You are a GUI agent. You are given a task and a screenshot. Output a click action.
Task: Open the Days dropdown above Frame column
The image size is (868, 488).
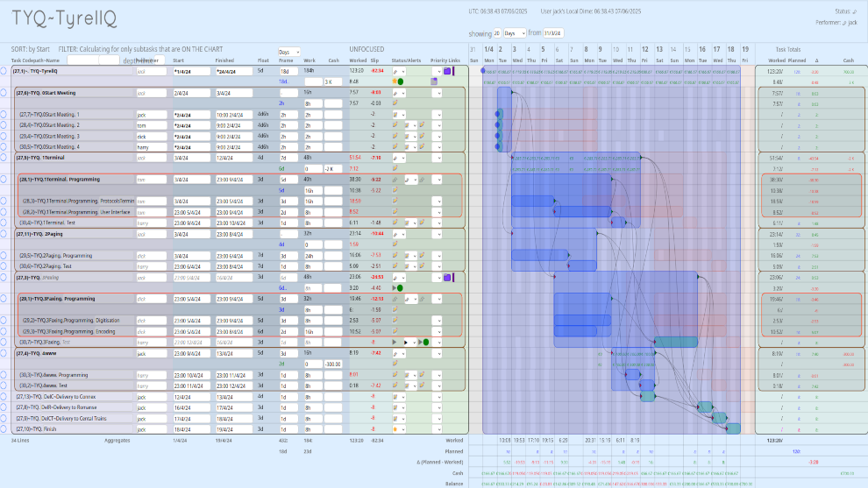288,52
